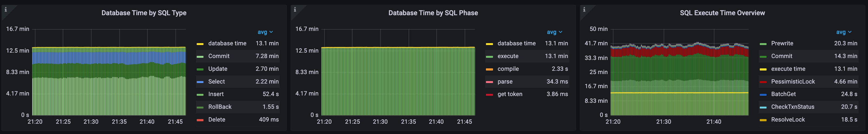Click the Delete series red color swatch
The height and width of the screenshot is (134, 868).
click(200, 120)
